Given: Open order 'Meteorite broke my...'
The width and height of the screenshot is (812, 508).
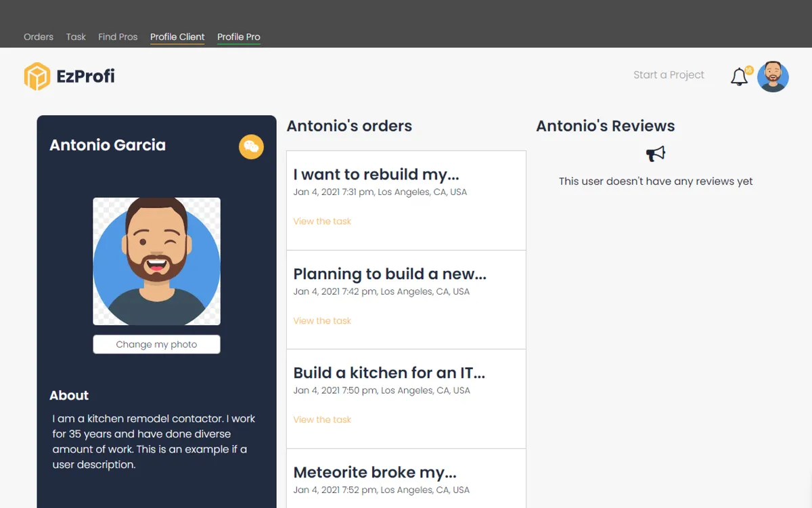Looking at the screenshot, I should [x=375, y=473].
